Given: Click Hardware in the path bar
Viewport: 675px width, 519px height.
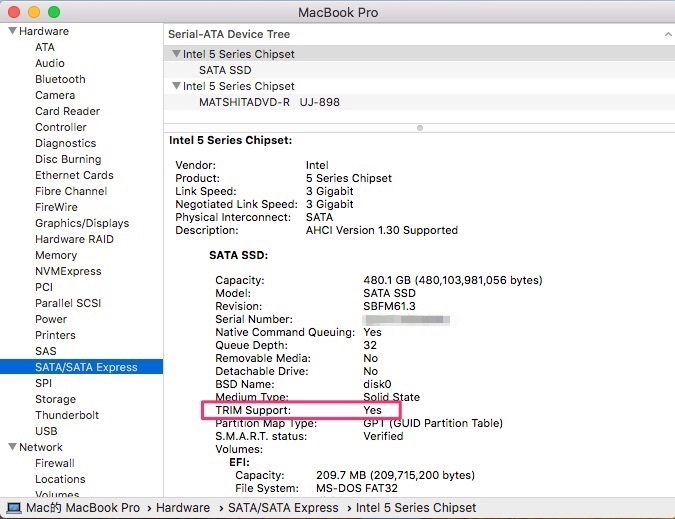Looking at the screenshot, I should (183, 508).
